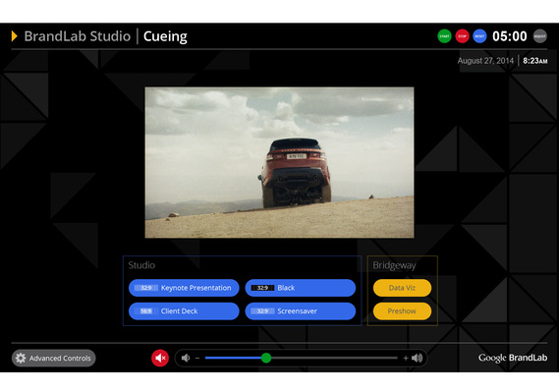Click the gray ADJUST timer button

coord(539,36)
